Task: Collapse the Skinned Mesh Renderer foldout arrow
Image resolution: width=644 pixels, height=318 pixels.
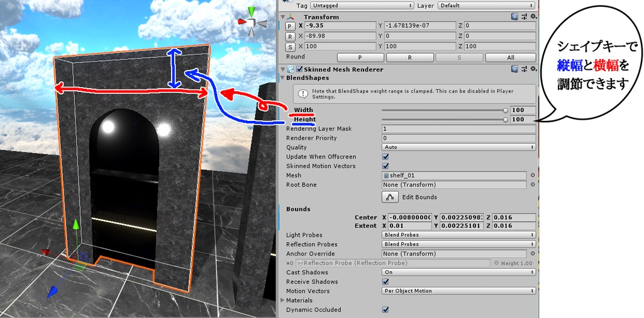Action: [x=282, y=69]
